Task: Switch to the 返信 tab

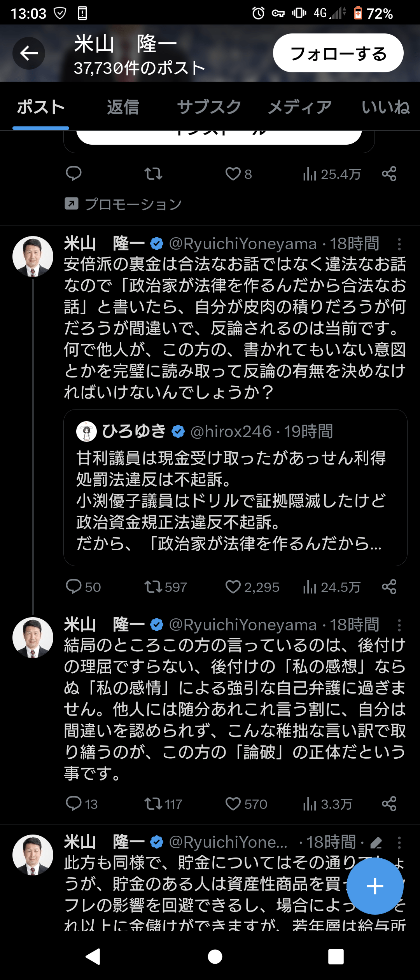Action: click(123, 107)
